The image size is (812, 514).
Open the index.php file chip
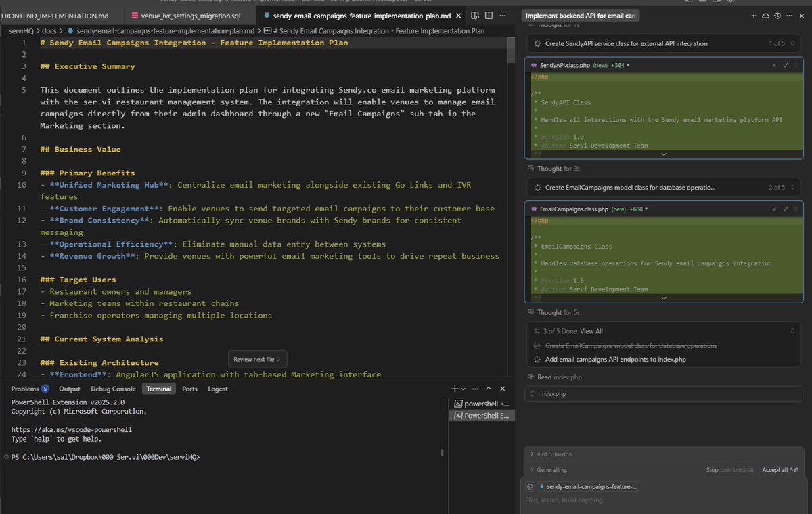(x=663, y=393)
